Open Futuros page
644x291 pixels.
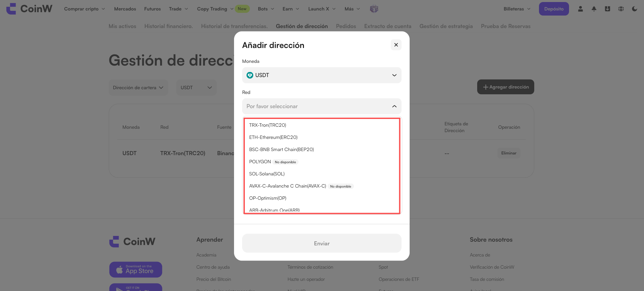pos(152,9)
